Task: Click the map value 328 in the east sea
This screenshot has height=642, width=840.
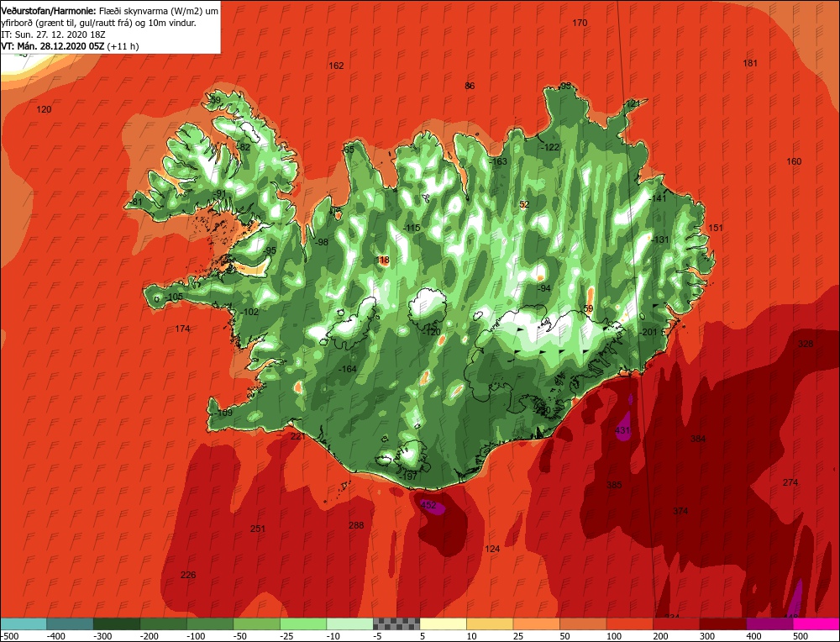Action: (x=806, y=344)
